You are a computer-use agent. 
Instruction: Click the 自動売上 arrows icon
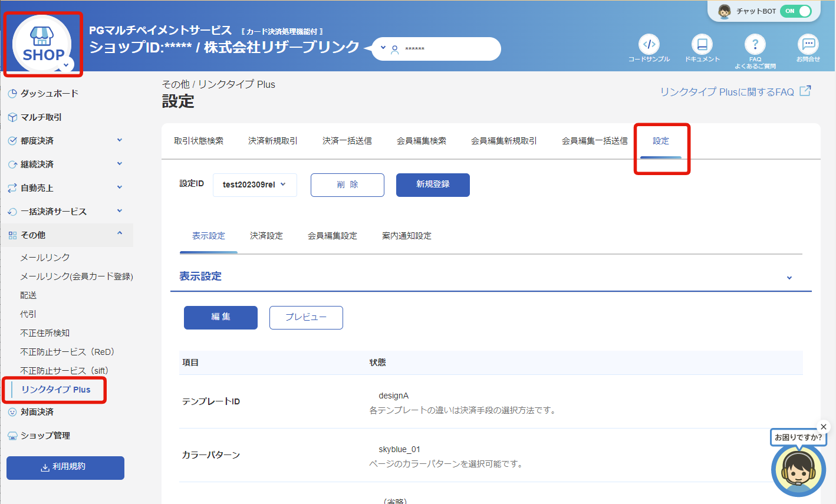[x=12, y=188]
